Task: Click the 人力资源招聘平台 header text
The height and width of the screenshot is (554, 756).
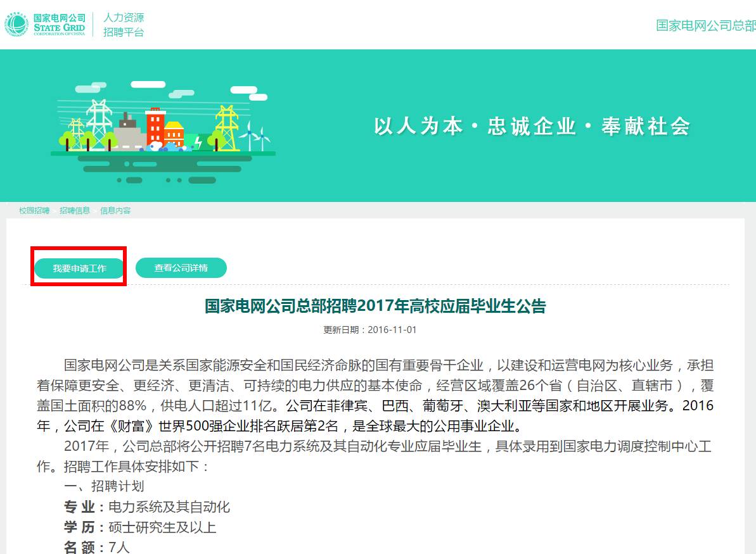Action: [x=124, y=25]
